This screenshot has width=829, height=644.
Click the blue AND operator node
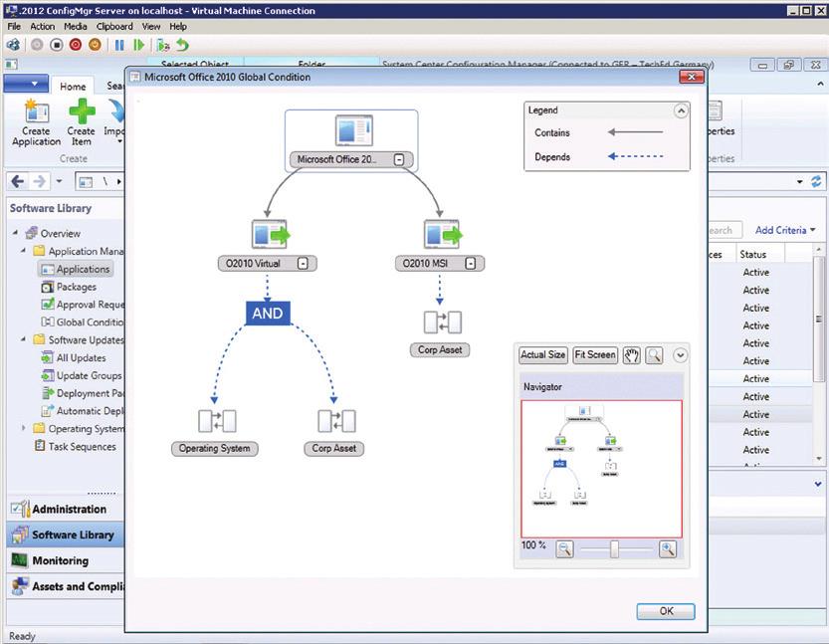[268, 314]
